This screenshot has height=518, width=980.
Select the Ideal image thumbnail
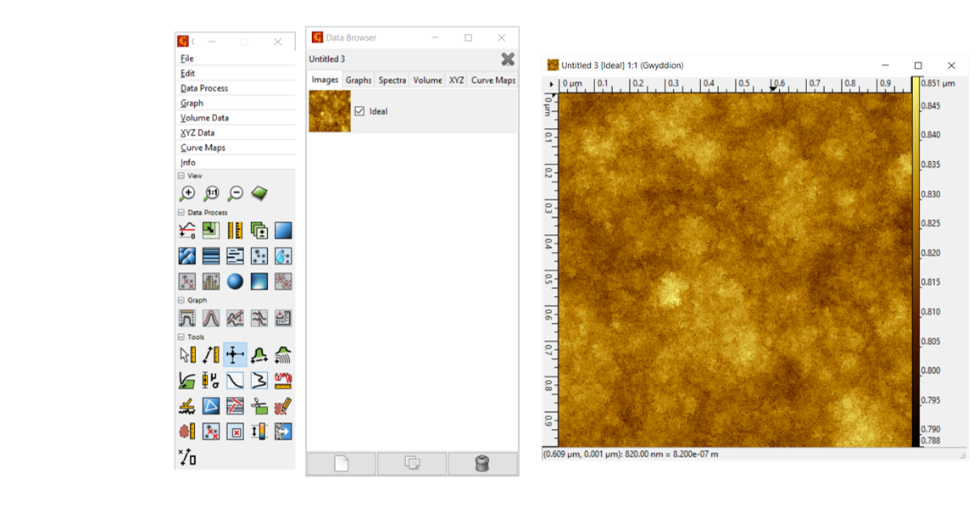(330, 111)
